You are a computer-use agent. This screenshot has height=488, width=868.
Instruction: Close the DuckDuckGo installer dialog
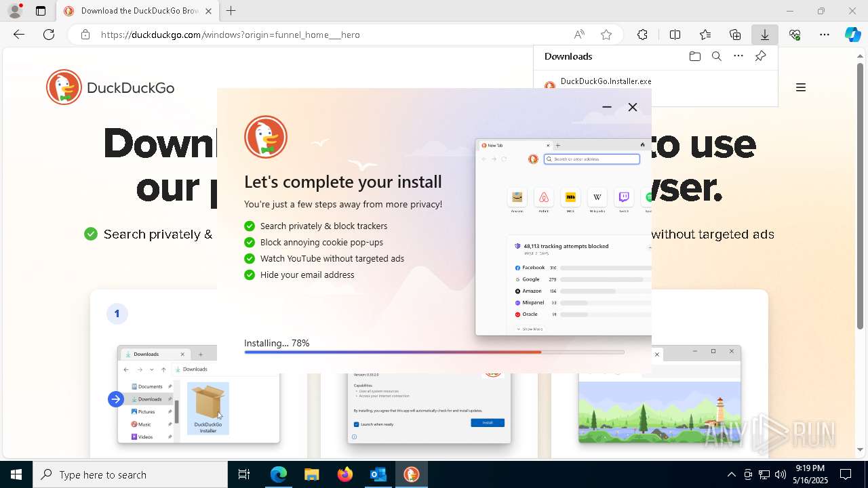click(x=633, y=107)
